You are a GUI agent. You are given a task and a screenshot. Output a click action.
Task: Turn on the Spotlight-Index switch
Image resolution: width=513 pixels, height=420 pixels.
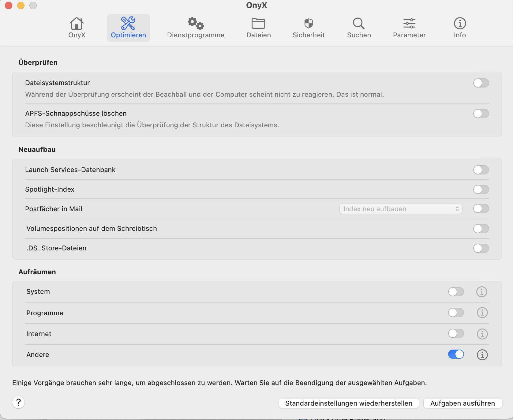(x=481, y=189)
